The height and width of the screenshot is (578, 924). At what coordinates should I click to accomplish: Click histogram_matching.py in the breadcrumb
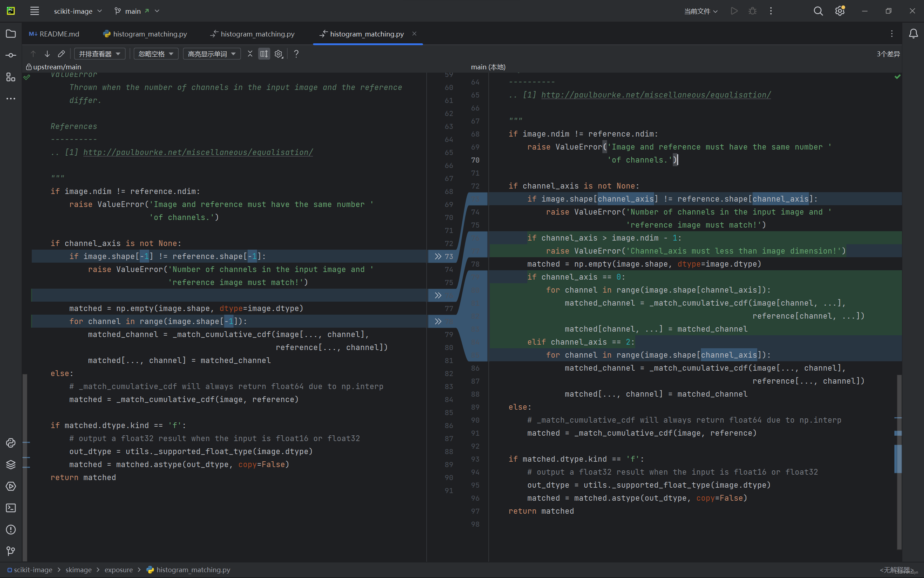coord(189,570)
